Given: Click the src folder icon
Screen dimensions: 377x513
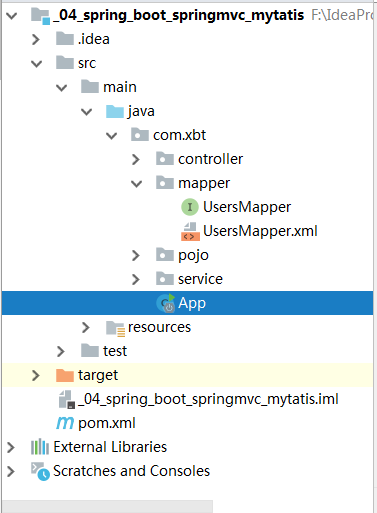Looking at the screenshot, I should [65, 63].
